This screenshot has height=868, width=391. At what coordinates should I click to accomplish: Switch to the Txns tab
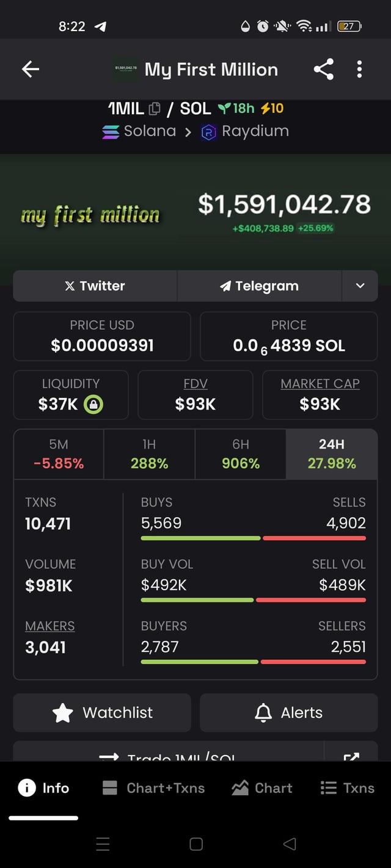click(x=347, y=788)
